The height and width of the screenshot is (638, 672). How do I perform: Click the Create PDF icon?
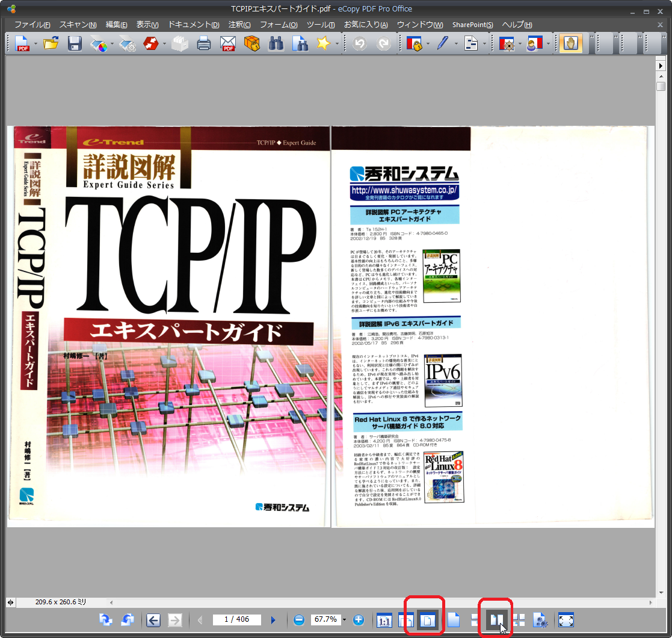[22, 43]
